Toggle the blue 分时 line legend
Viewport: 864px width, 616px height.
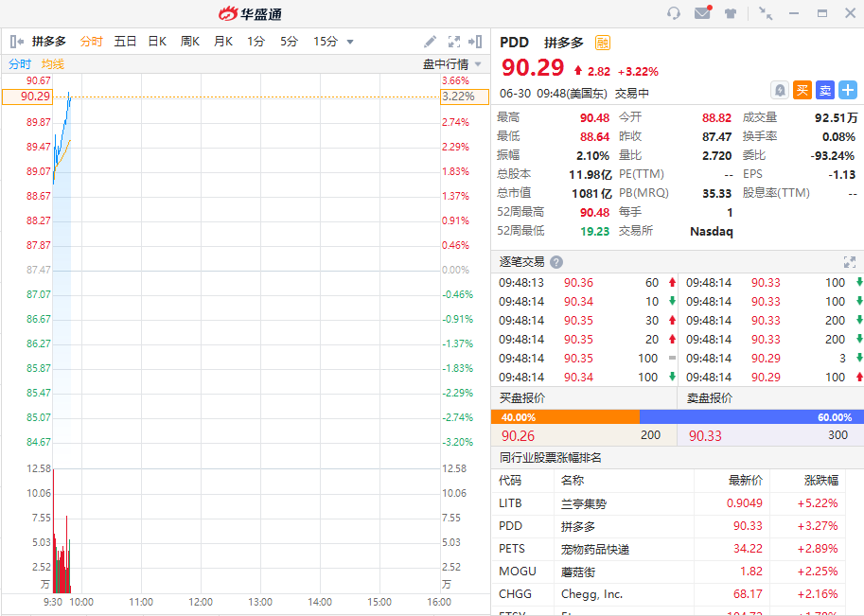20,64
